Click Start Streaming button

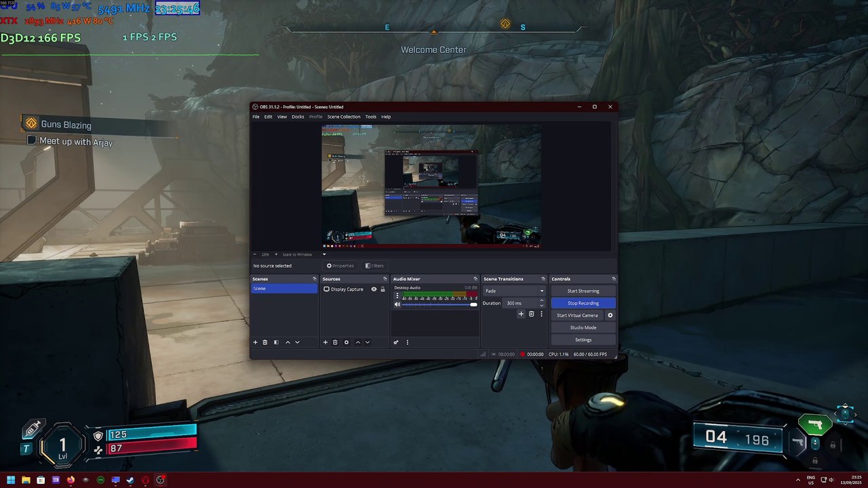coord(583,291)
